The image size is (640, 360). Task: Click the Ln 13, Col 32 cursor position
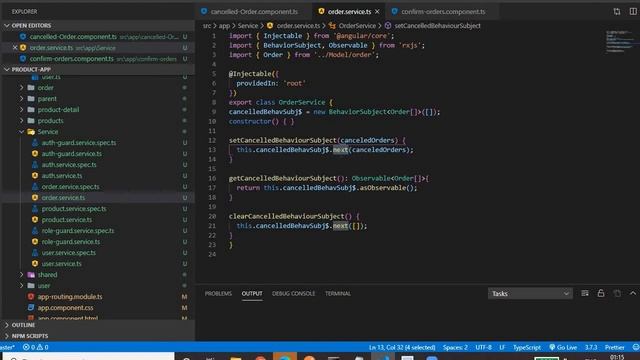click(x=402, y=347)
